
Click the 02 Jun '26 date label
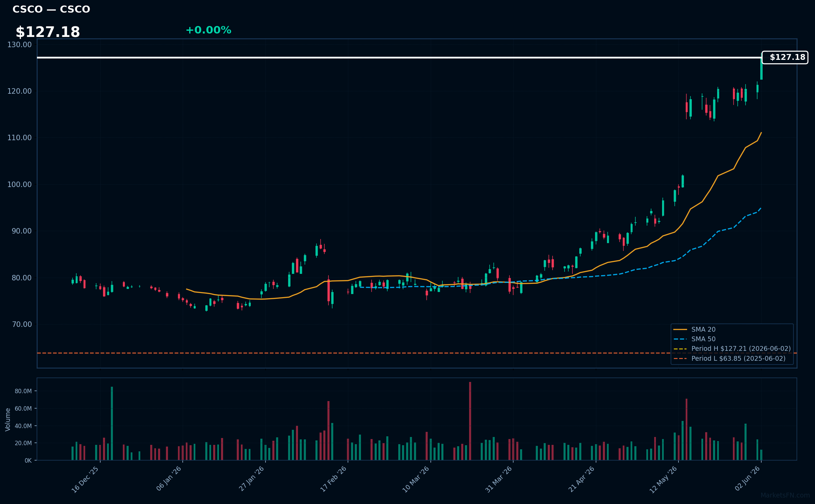coord(748,478)
